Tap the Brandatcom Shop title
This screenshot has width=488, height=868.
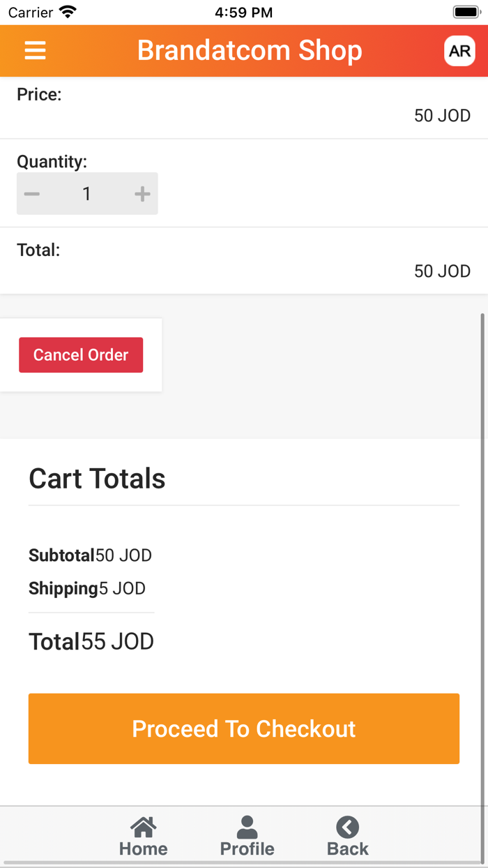point(249,50)
